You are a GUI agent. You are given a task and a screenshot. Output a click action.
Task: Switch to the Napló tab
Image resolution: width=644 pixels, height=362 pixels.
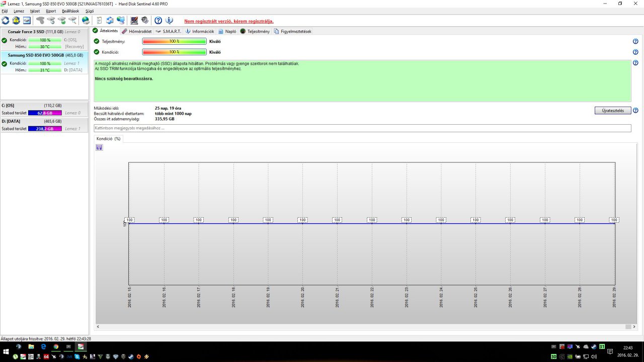(227, 31)
